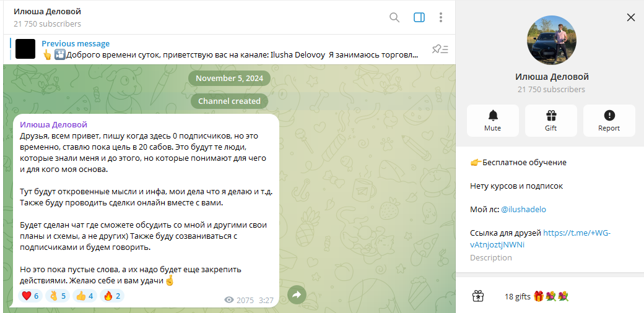
Task: Open the channel profile photo
Action: tap(552, 40)
